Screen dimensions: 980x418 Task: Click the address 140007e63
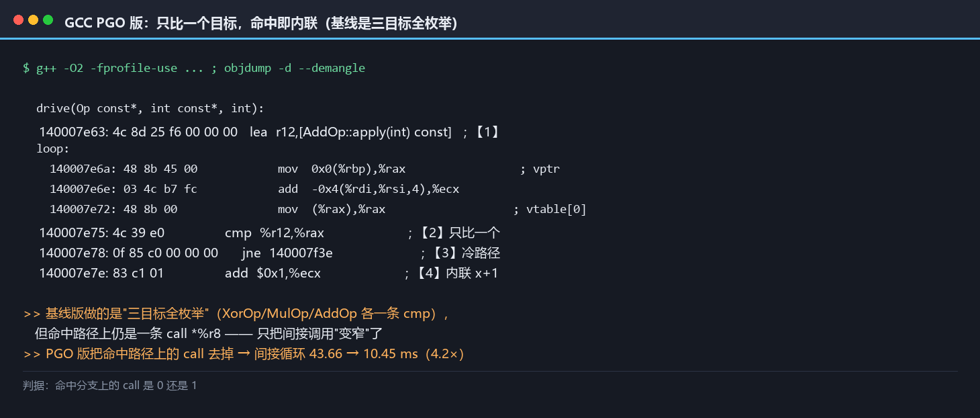[74, 132]
